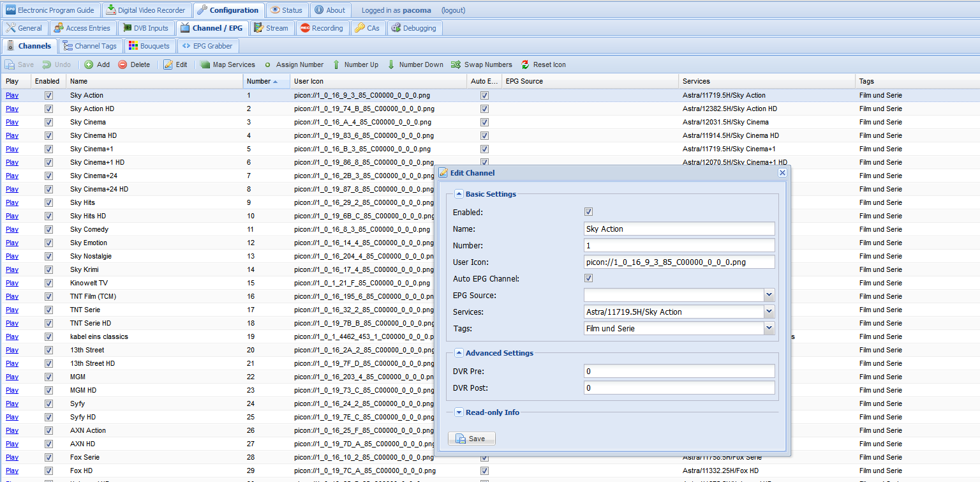Open the About tab

tap(329, 10)
